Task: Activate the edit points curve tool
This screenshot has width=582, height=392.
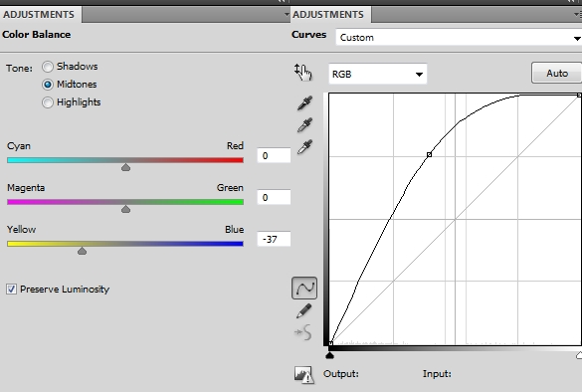Action: pyautogui.click(x=304, y=288)
